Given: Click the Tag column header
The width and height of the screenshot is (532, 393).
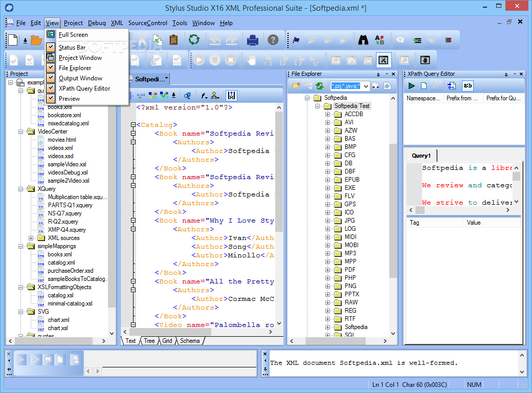Looking at the screenshot, I should (x=435, y=223).
